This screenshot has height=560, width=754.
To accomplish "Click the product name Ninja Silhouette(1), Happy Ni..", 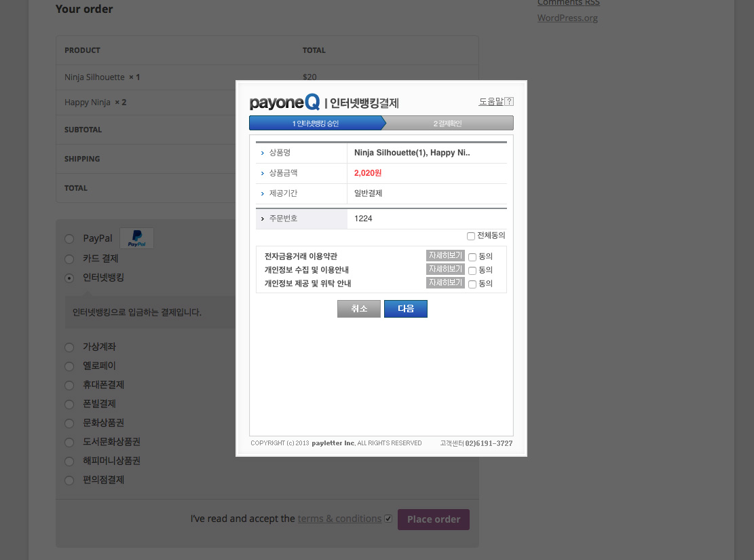I will (x=412, y=153).
